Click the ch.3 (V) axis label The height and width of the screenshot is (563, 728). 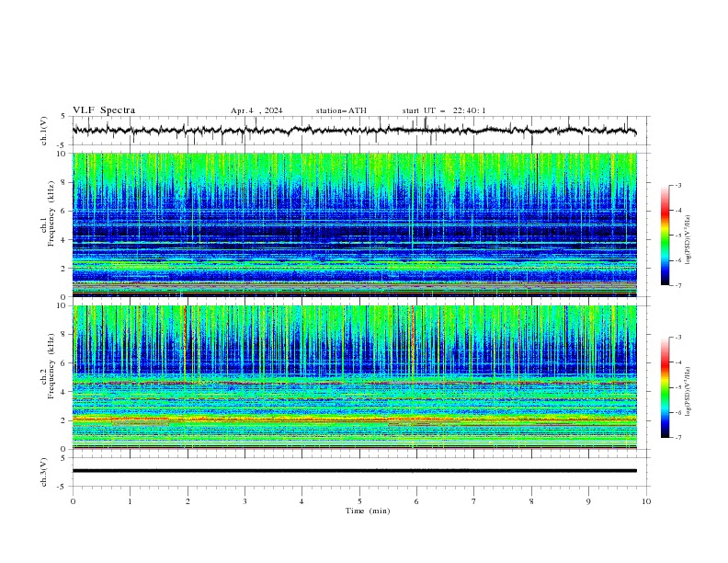pyautogui.click(x=44, y=472)
